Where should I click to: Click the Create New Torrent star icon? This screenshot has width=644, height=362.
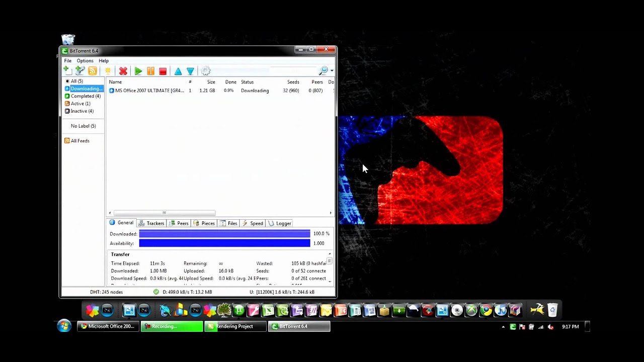[107, 71]
